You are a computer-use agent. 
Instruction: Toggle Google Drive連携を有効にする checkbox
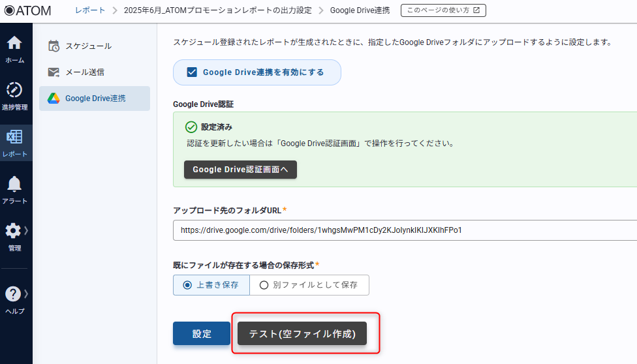click(192, 72)
